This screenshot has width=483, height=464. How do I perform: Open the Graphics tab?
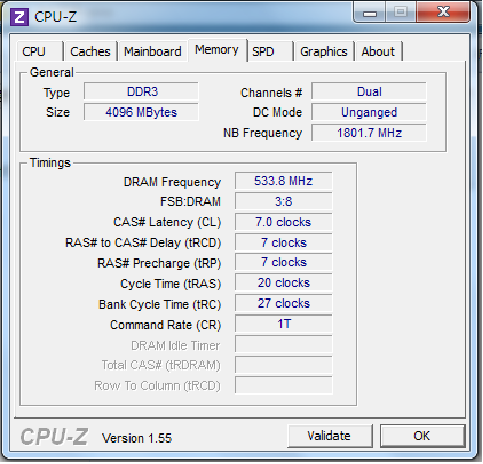(x=324, y=52)
